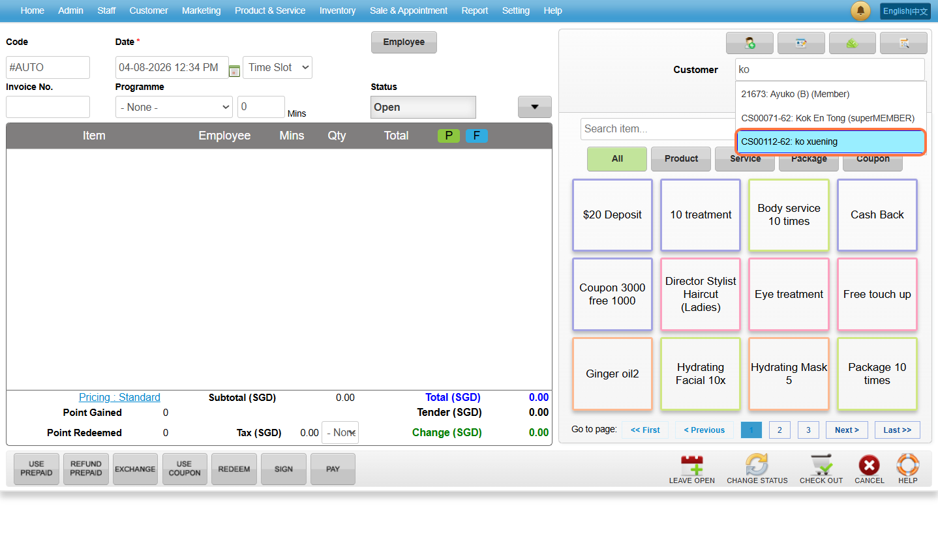The height and width of the screenshot is (560, 938).
Task: Toggle the green P column button
Action: click(449, 136)
